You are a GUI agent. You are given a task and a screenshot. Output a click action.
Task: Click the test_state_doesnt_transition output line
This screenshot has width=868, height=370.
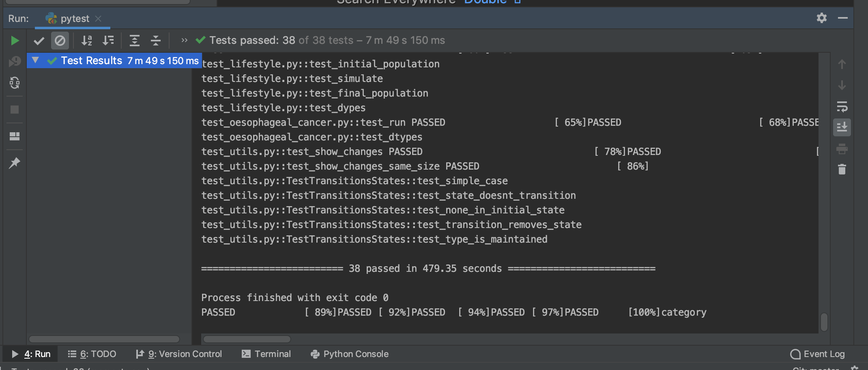coord(389,196)
